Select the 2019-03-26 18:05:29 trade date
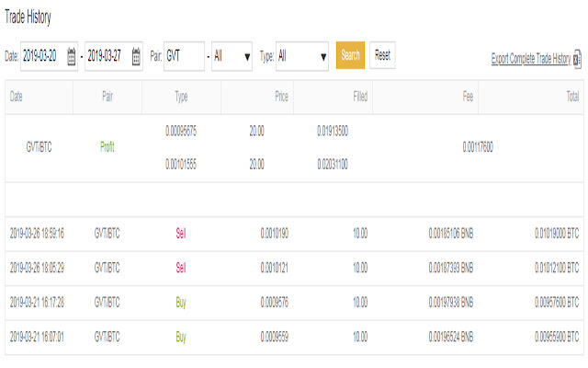 (37, 268)
